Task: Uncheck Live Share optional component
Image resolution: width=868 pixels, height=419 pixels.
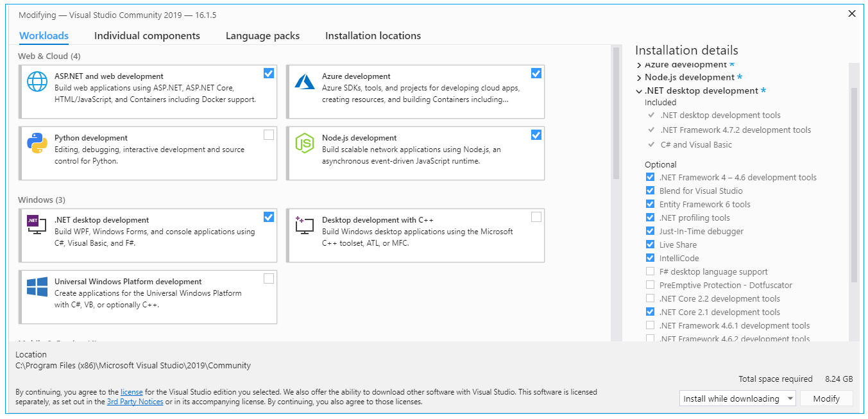Action: tap(651, 244)
